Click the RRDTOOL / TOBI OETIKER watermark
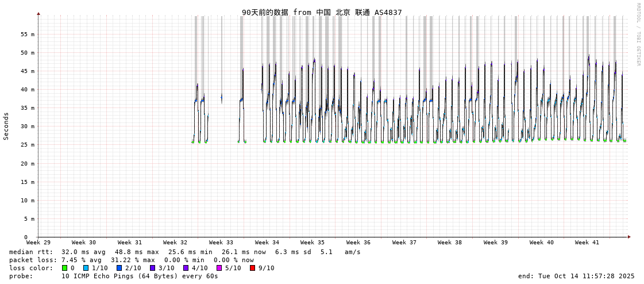Image resolution: width=644 pixels, height=284 pixels. click(x=638, y=34)
